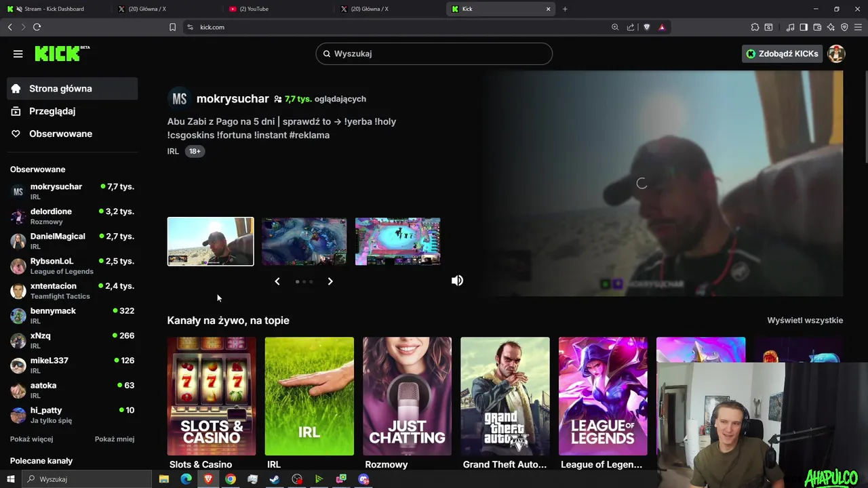Viewport: 868px width, 488px height.
Task: Open the Kick hamburger menu
Action: pyautogui.click(x=18, y=54)
